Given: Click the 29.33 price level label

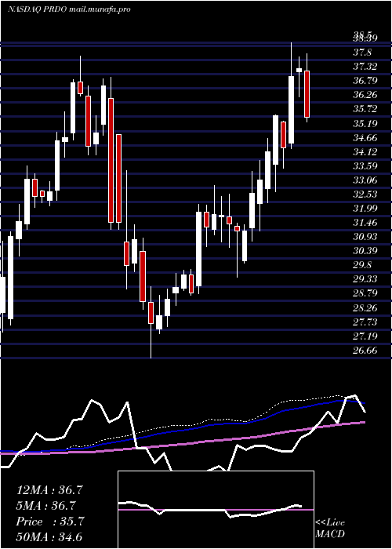Looking at the screenshot, I should pos(365,279).
